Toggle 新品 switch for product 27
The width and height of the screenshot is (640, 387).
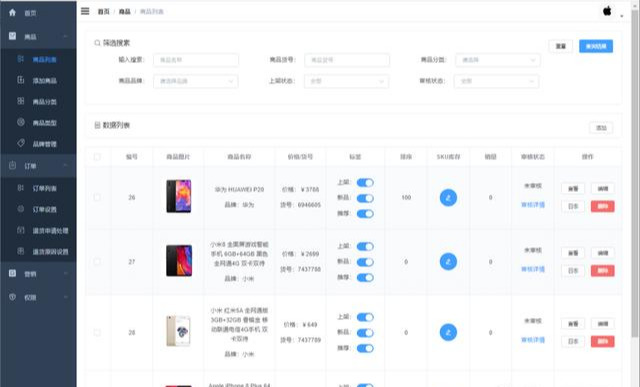(365, 262)
